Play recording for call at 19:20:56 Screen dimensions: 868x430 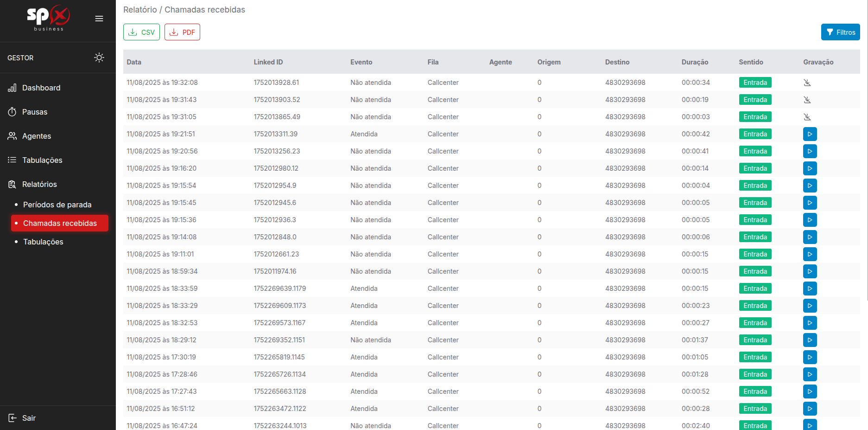click(810, 151)
